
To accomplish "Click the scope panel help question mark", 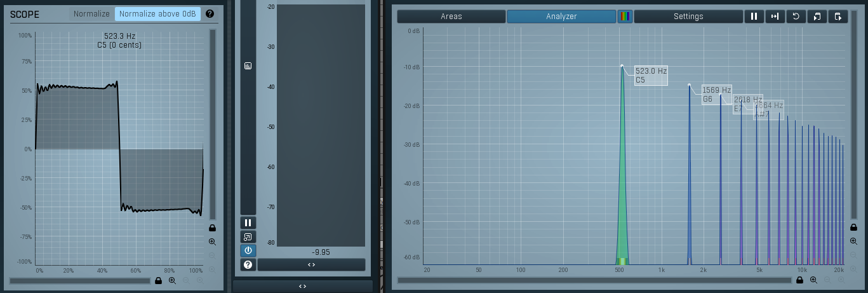I will 210,13.
